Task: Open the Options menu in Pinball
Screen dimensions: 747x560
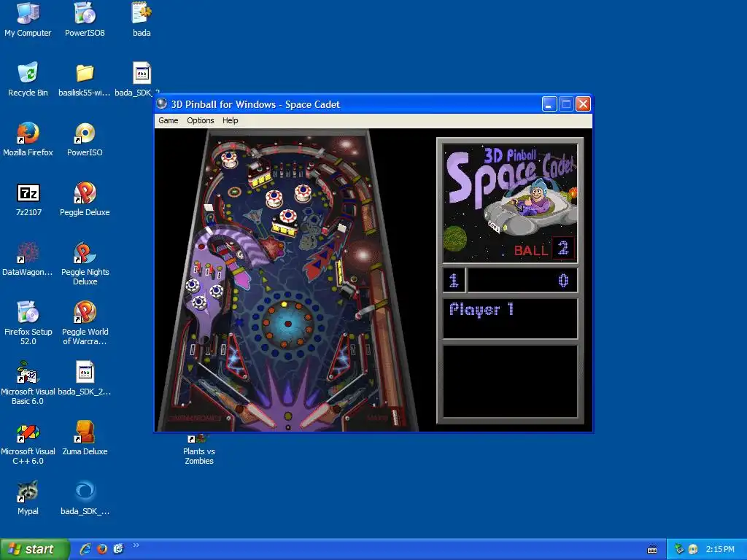Action: pyautogui.click(x=200, y=120)
